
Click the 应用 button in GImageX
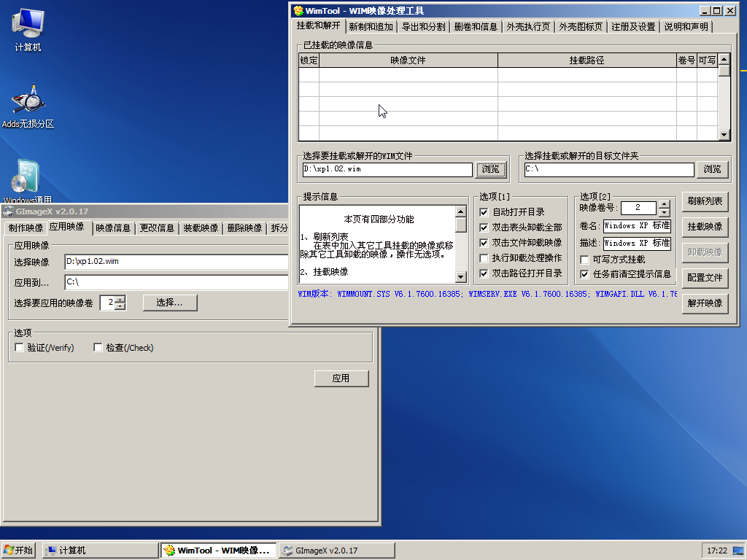341,378
